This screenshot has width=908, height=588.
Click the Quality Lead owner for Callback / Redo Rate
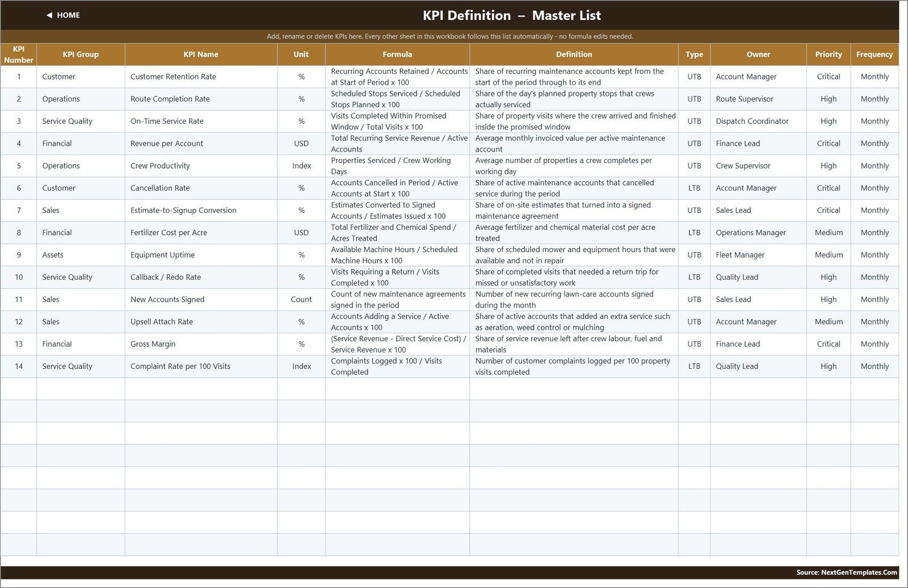pos(758,277)
